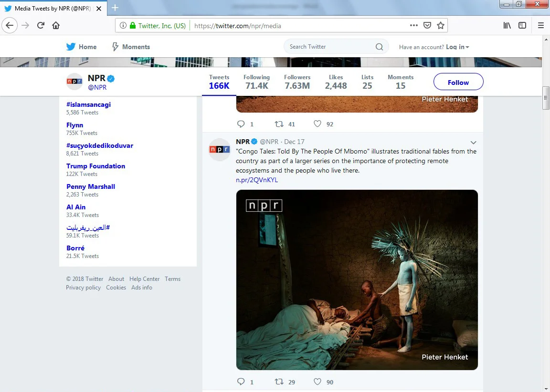This screenshot has width=550, height=392.
Task: Click the green padlock security icon
Action: [133, 25]
